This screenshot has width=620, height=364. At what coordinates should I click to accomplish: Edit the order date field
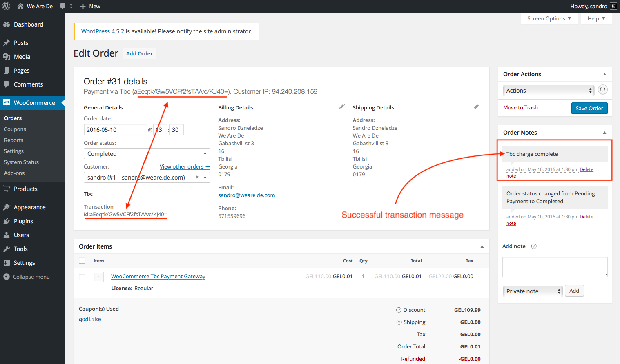pos(116,130)
